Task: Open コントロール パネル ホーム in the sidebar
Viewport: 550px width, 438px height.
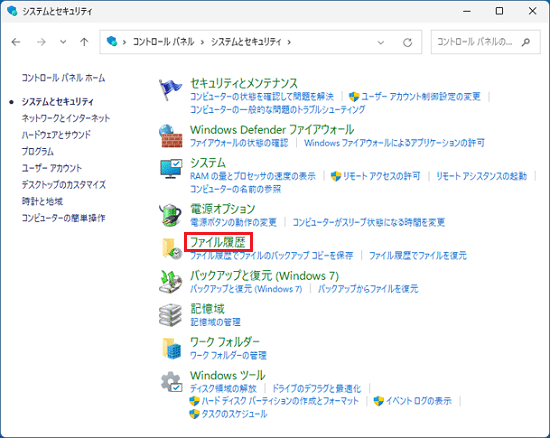Action: [63, 78]
